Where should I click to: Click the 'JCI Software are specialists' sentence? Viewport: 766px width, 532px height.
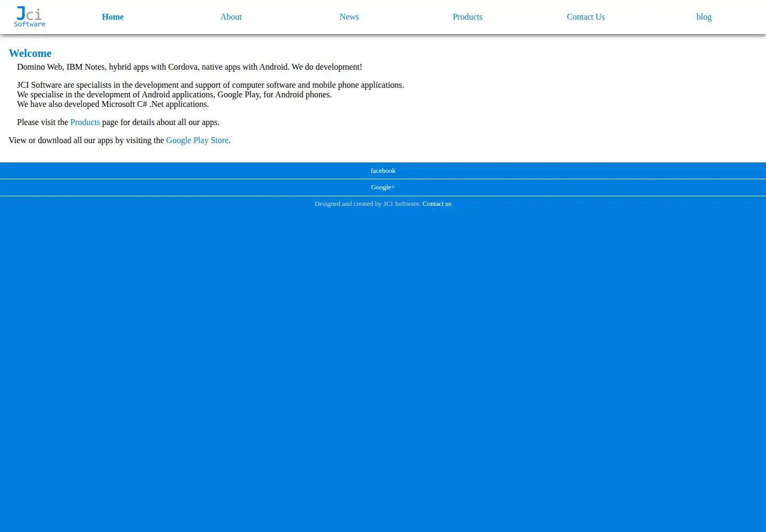211,85
